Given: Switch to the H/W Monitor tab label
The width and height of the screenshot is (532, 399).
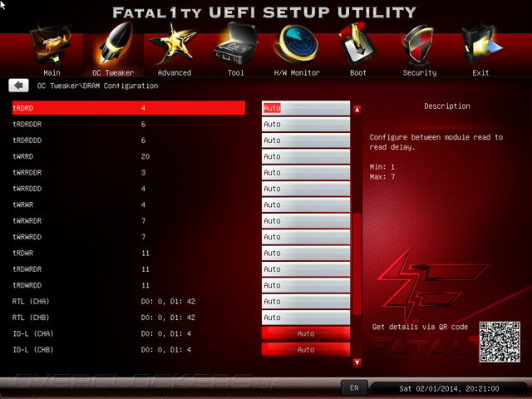Looking at the screenshot, I should [x=297, y=72].
